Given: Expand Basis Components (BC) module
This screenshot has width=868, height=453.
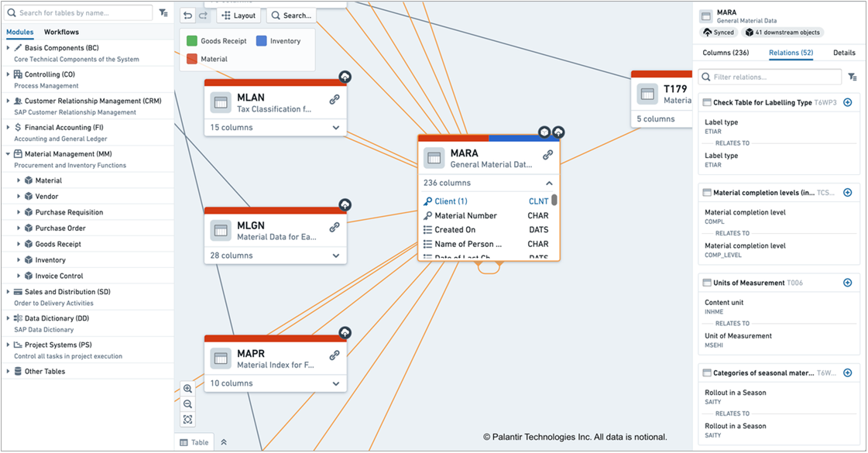Looking at the screenshot, I should coord(8,48).
